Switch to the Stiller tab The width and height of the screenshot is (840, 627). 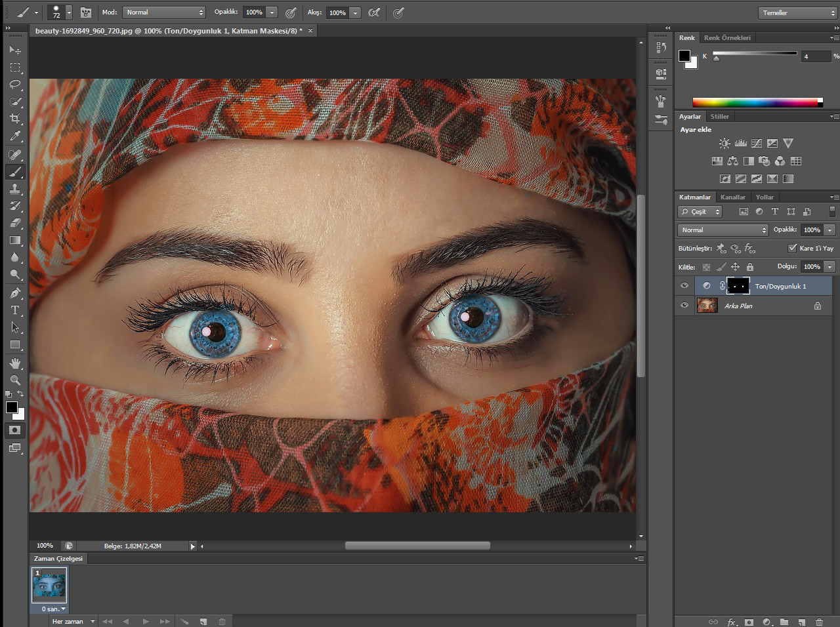tap(719, 116)
